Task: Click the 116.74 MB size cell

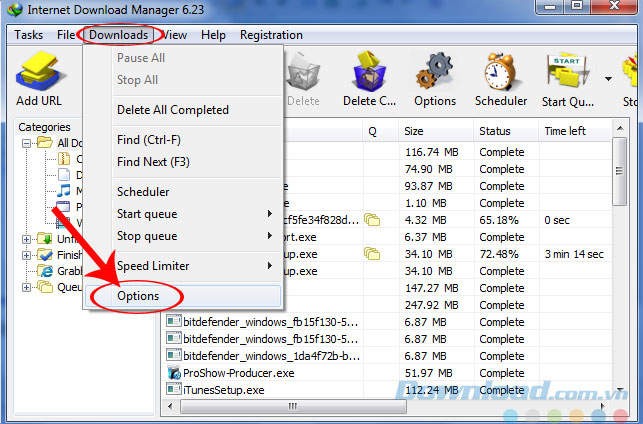Action: [431, 152]
